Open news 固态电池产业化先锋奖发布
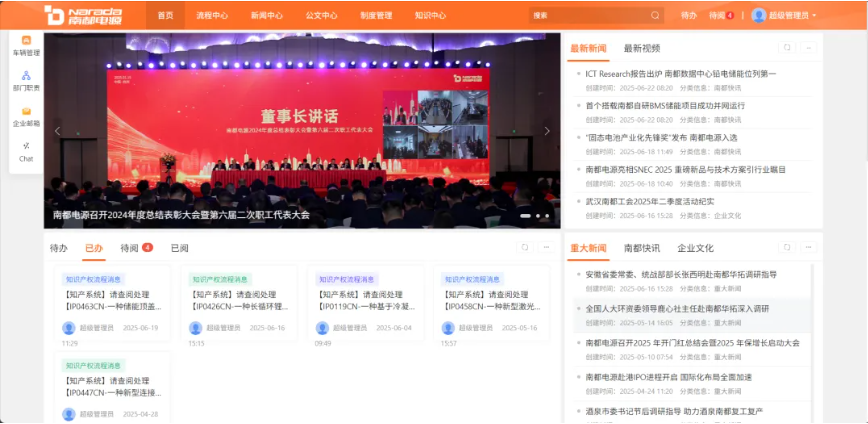The height and width of the screenshot is (424, 868). point(661,137)
